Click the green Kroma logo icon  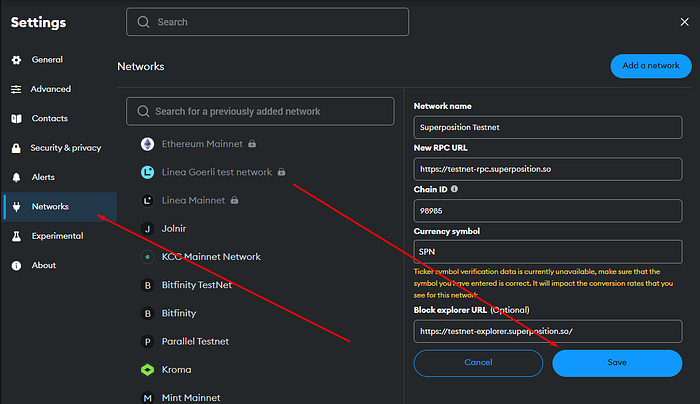point(147,370)
